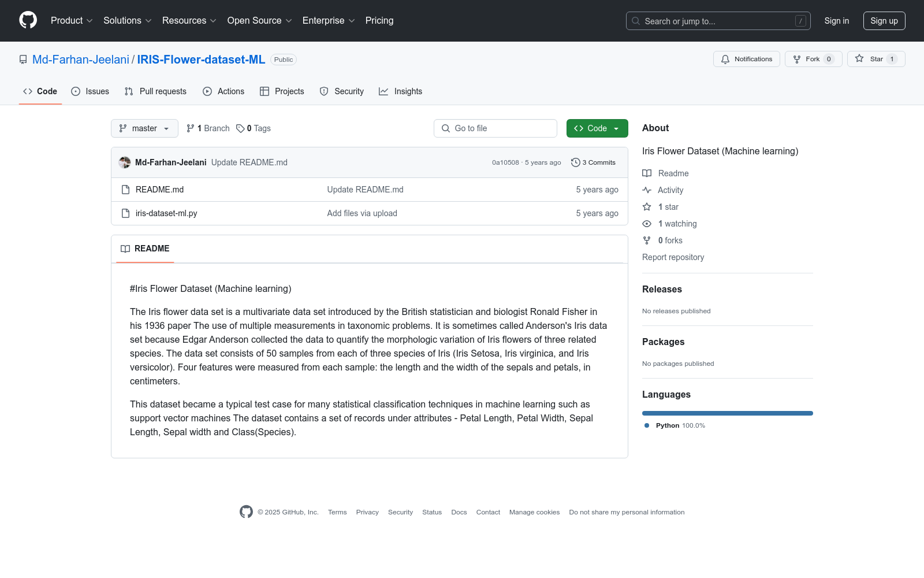Open the Releases heading link
Image resolution: width=924 pixels, height=578 pixels.
click(662, 289)
